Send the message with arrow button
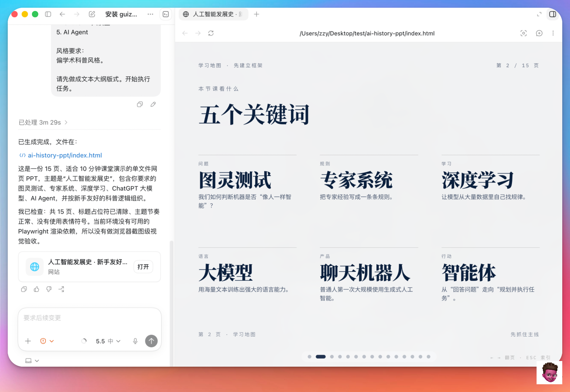This screenshot has width=570, height=392. point(151,341)
